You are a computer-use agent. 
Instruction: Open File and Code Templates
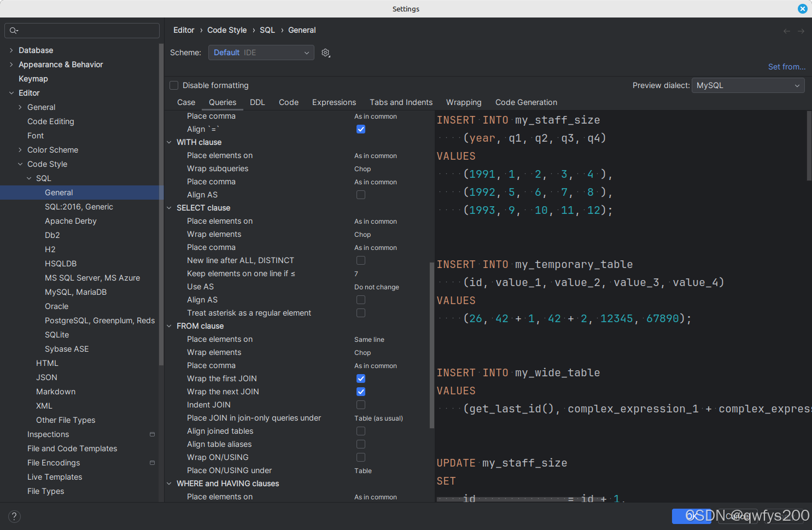72,449
